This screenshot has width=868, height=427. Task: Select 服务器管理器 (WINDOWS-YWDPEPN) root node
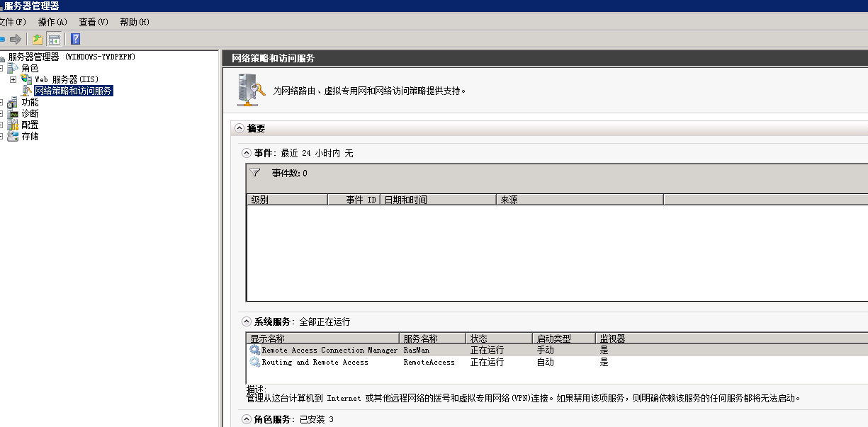coord(72,57)
